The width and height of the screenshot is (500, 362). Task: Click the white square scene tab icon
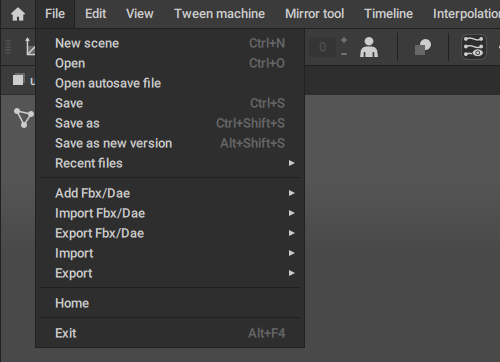pos(18,80)
